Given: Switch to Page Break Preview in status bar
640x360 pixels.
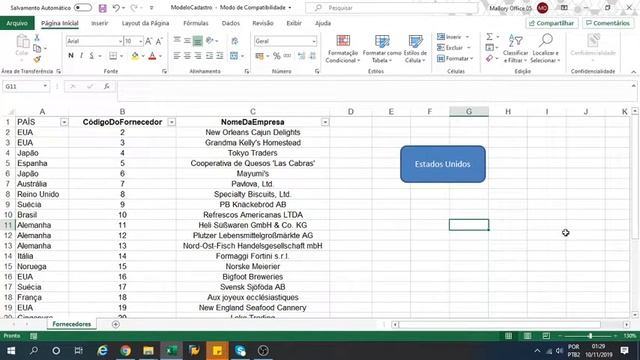Looking at the screenshot, I should pyautogui.click(x=546, y=336).
